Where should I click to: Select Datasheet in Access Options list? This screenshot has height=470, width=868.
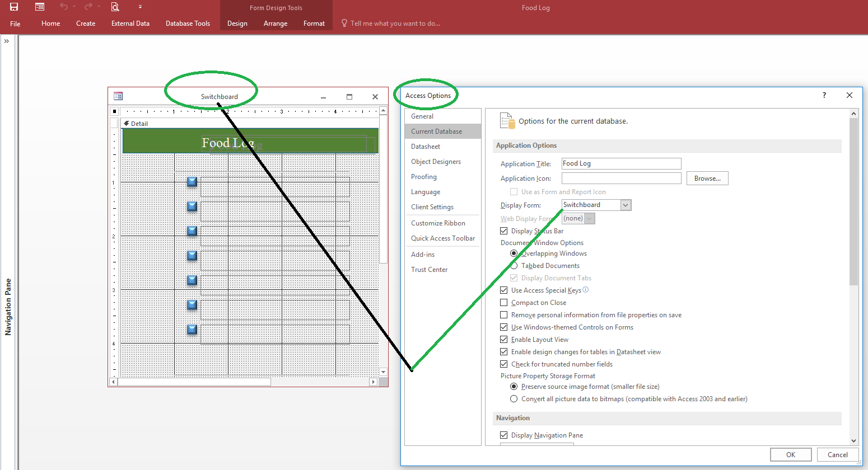[x=442, y=147]
